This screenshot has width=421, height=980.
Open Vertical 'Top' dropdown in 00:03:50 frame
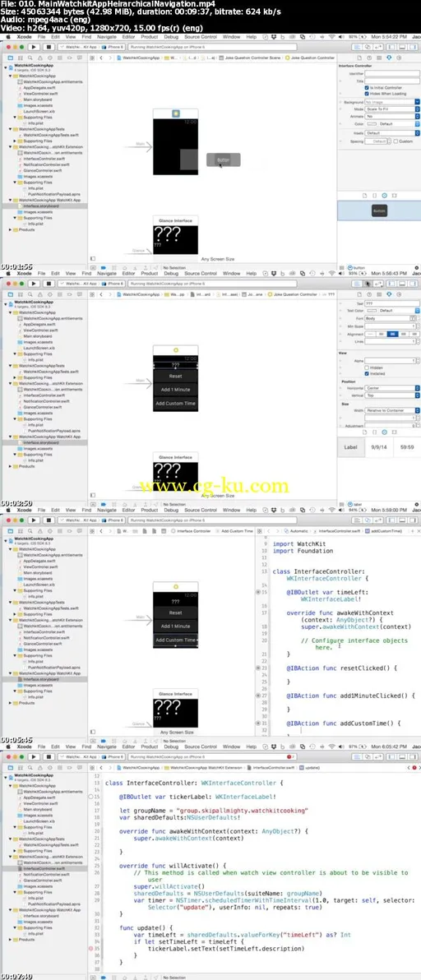pyautogui.click(x=391, y=395)
